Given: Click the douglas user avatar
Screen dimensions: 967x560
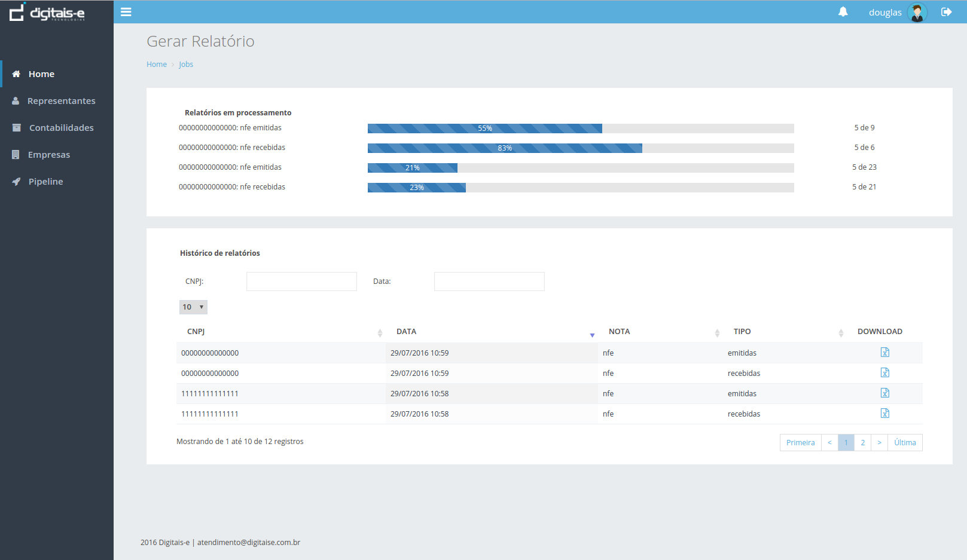Looking at the screenshot, I should point(917,12).
